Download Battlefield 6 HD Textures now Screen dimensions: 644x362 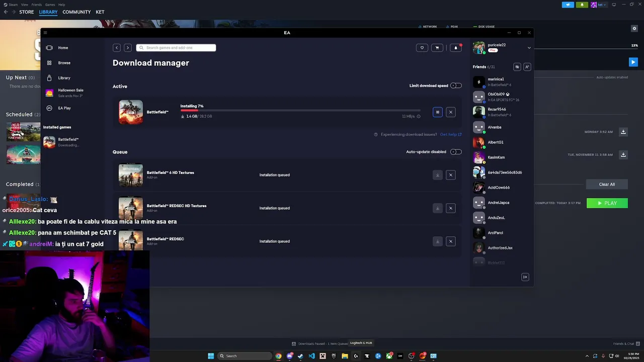(438, 175)
